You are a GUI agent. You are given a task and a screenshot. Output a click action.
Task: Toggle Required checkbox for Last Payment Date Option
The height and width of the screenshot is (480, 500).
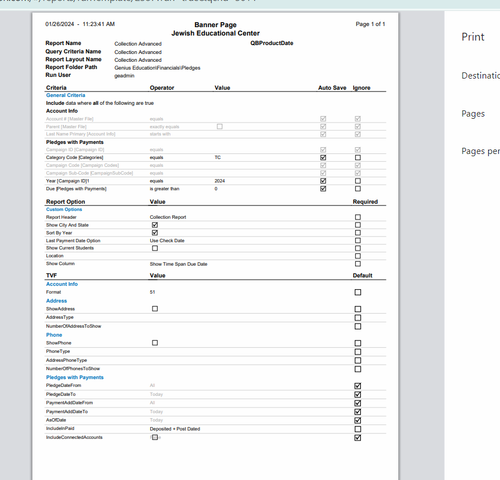point(358,240)
